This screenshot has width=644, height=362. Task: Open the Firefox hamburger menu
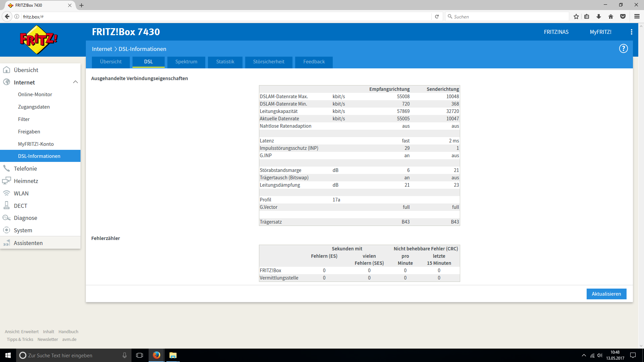pyautogui.click(x=637, y=16)
